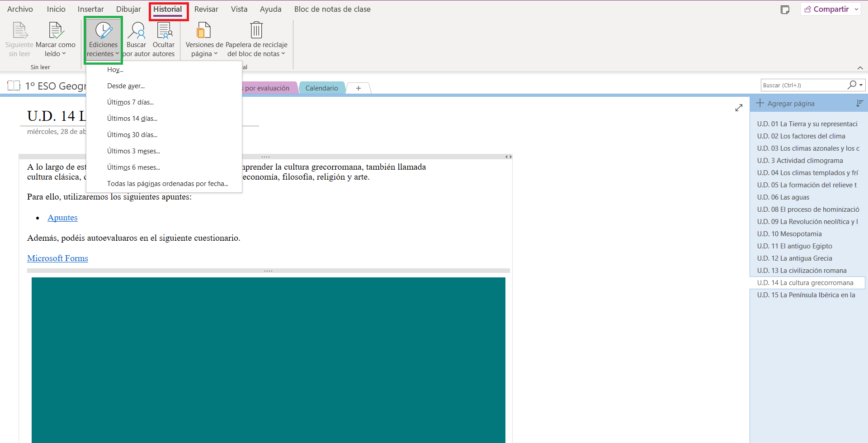Click the Compartir button

826,10
